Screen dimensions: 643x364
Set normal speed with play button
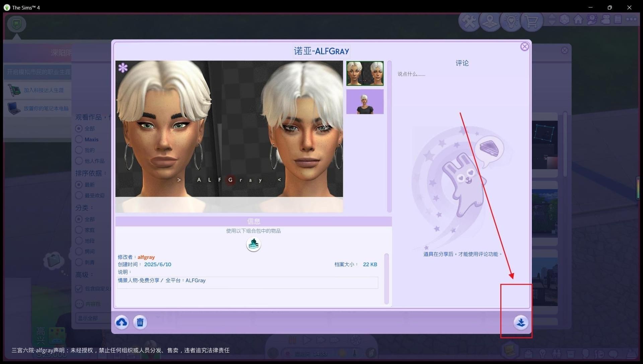306,341
